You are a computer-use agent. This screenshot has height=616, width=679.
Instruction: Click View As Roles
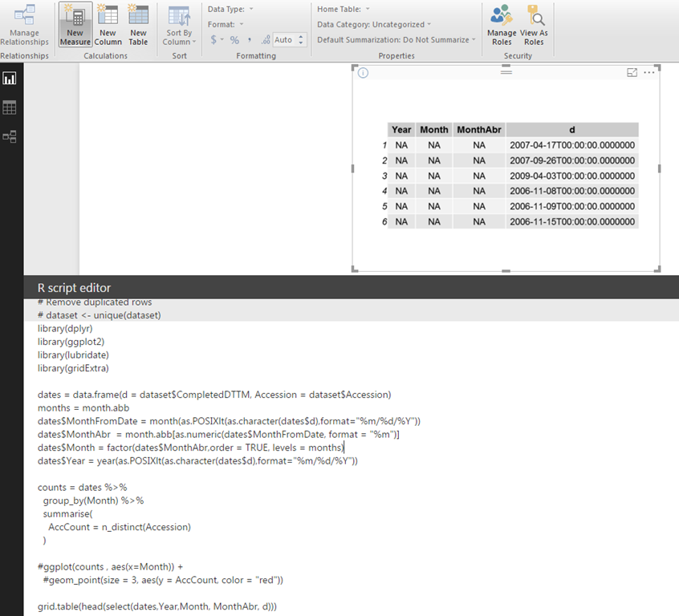click(534, 25)
